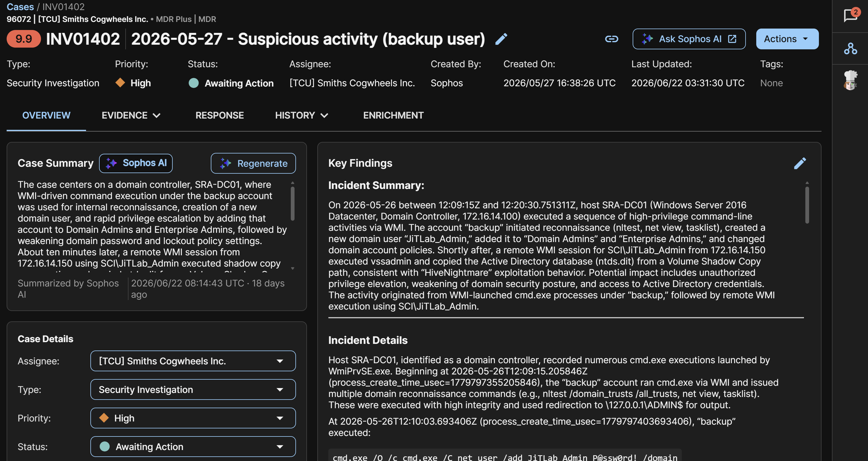The image size is (868, 461).
Task: Edit Key Findings with pencil icon
Action: coord(800,163)
